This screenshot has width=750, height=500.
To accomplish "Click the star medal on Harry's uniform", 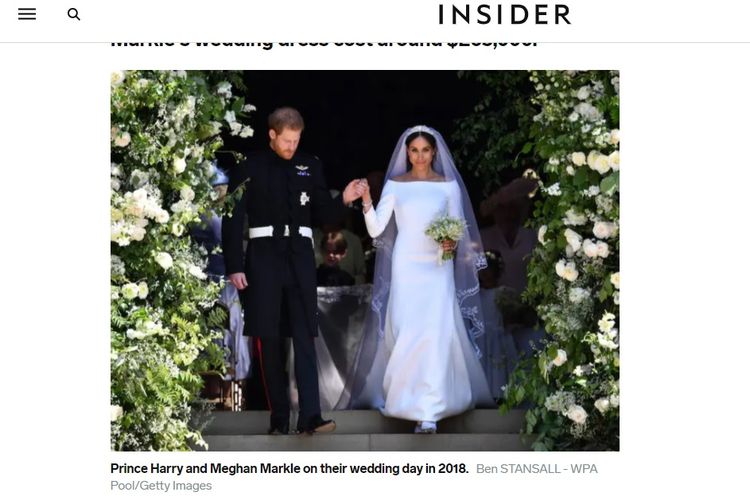I will [x=304, y=198].
